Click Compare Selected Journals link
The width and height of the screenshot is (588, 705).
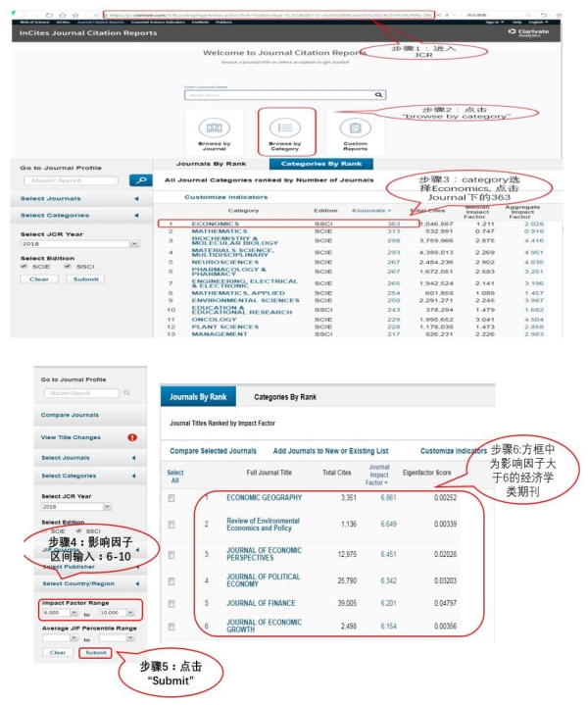213,451
